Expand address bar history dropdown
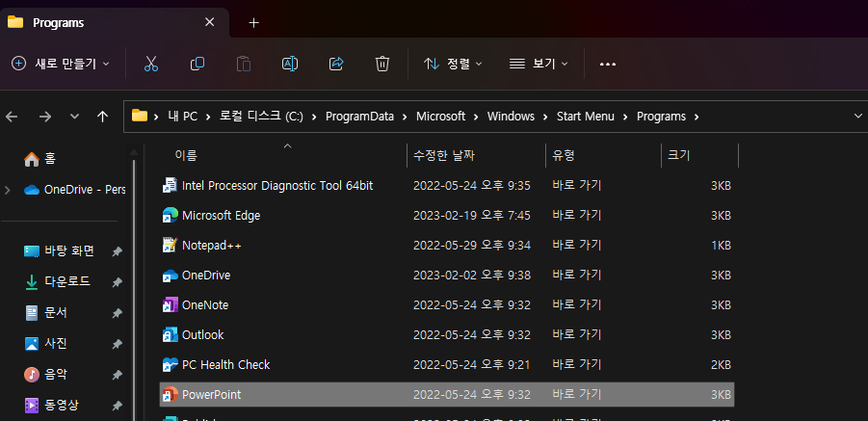Image resolution: width=868 pixels, height=421 pixels. tap(858, 117)
